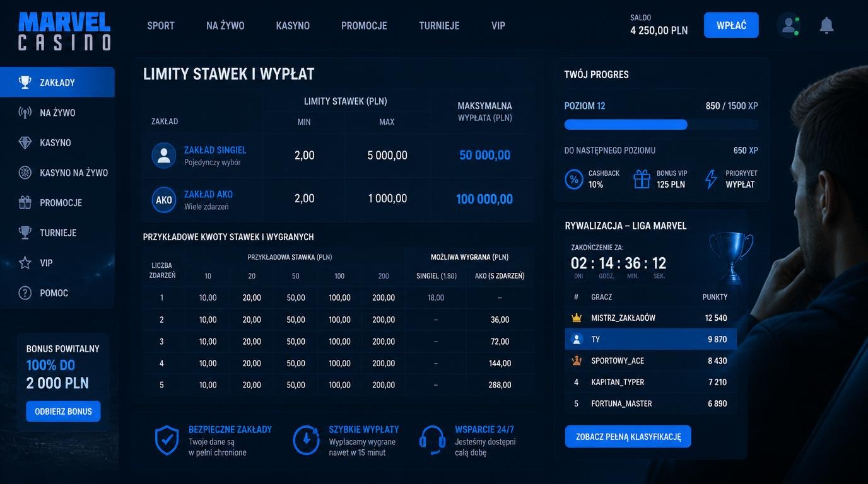The width and height of the screenshot is (868, 484).
Task: Click the diamond icon beside Kasyno
Action: [25, 142]
